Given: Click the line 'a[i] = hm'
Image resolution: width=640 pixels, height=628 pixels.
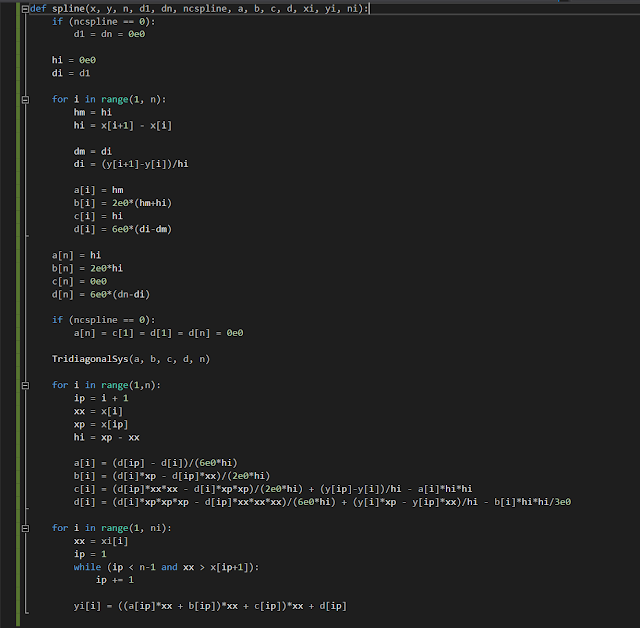Looking at the screenshot, I should [x=98, y=190].
